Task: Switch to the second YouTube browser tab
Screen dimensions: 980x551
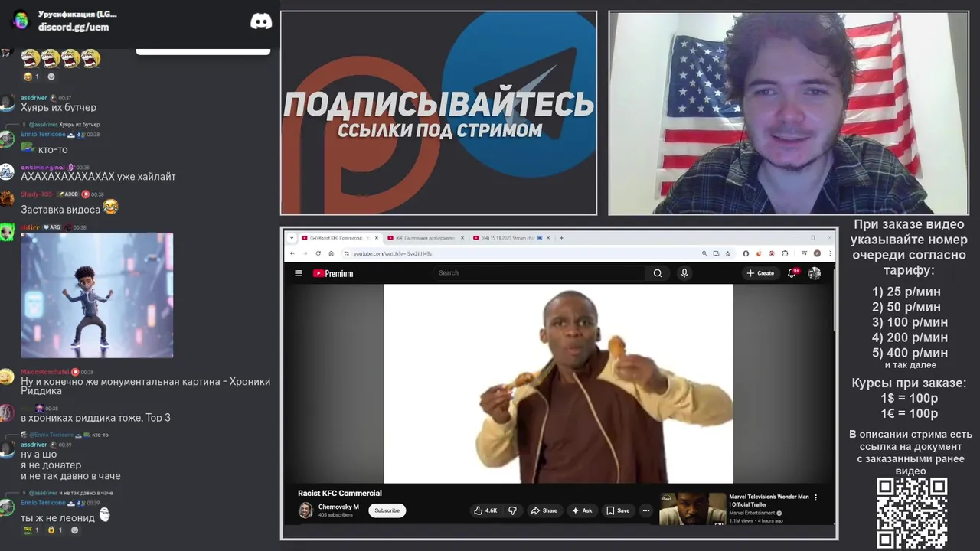Action: 423,238
